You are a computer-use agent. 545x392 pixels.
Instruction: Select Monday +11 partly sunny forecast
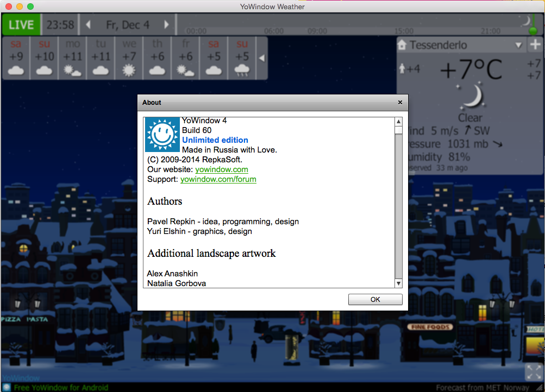point(73,58)
